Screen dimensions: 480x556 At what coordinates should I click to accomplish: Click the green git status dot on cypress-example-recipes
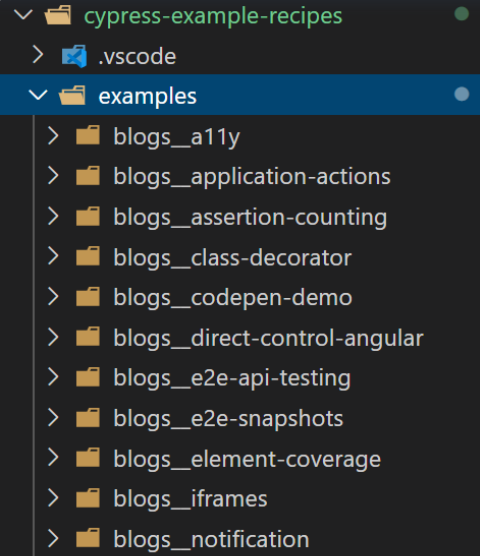(462, 14)
